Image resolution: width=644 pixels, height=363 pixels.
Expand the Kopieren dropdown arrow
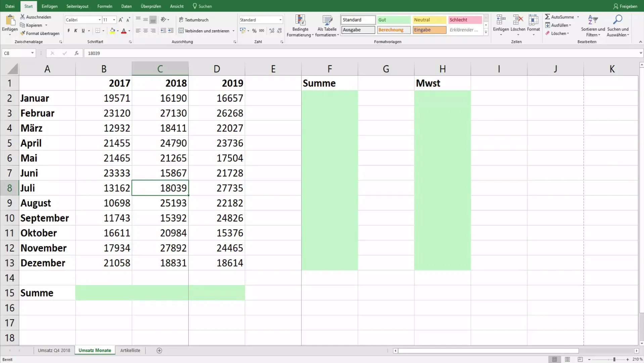click(46, 25)
